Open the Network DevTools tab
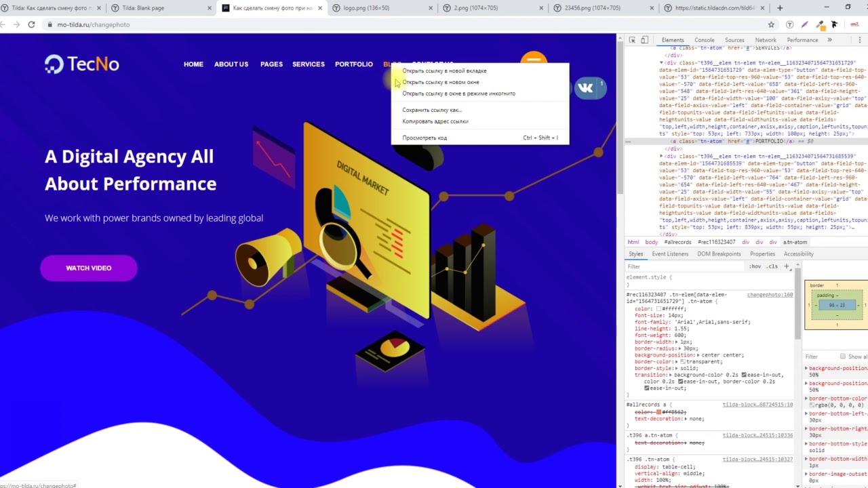Image resolution: width=868 pixels, height=488 pixels. [766, 40]
